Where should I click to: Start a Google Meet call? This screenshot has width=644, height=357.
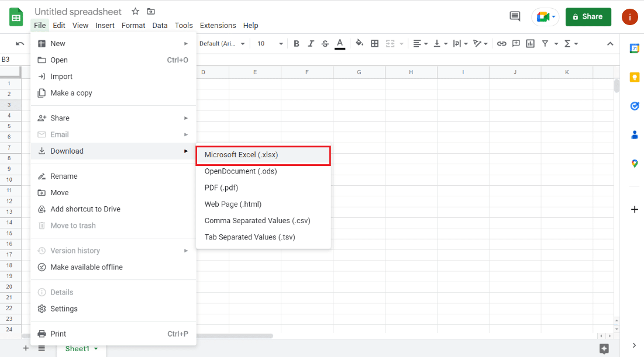click(x=545, y=17)
